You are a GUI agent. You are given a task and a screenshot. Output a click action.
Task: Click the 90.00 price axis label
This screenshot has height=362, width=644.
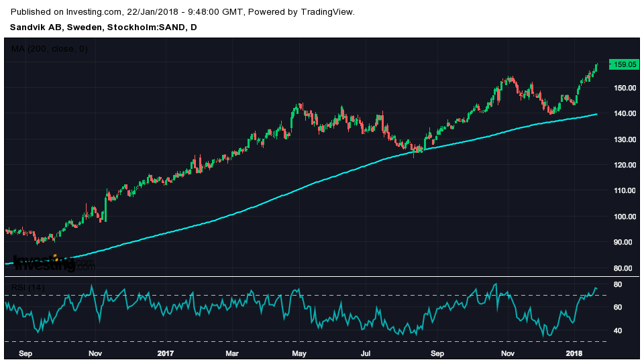point(625,242)
